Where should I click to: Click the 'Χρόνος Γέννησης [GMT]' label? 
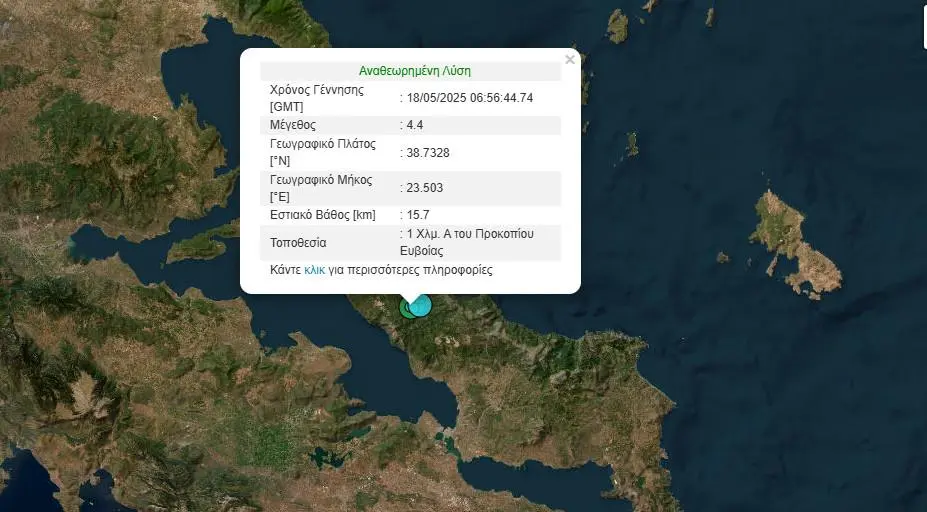pos(317,97)
